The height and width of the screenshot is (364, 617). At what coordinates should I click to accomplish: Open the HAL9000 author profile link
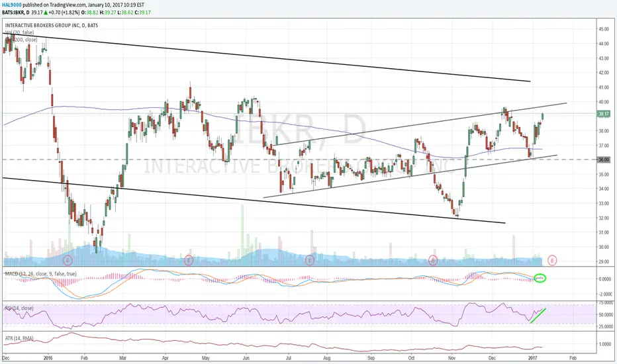coord(12,5)
